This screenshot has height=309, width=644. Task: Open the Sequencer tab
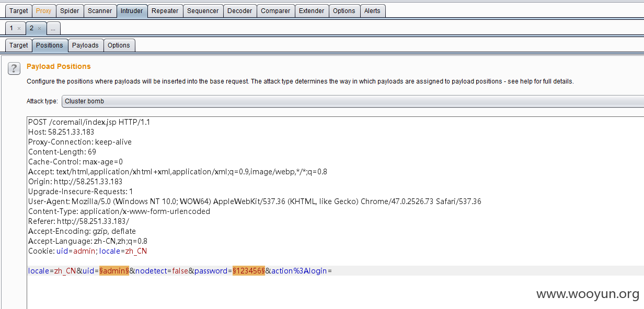[x=203, y=11]
